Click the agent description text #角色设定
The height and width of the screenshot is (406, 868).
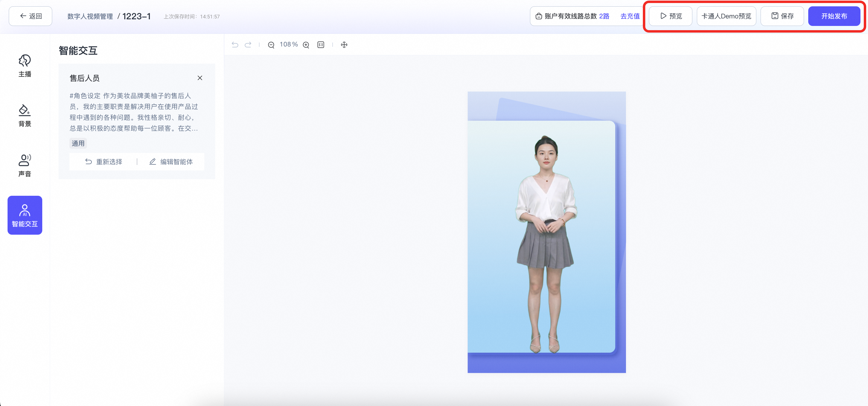pos(134,112)
